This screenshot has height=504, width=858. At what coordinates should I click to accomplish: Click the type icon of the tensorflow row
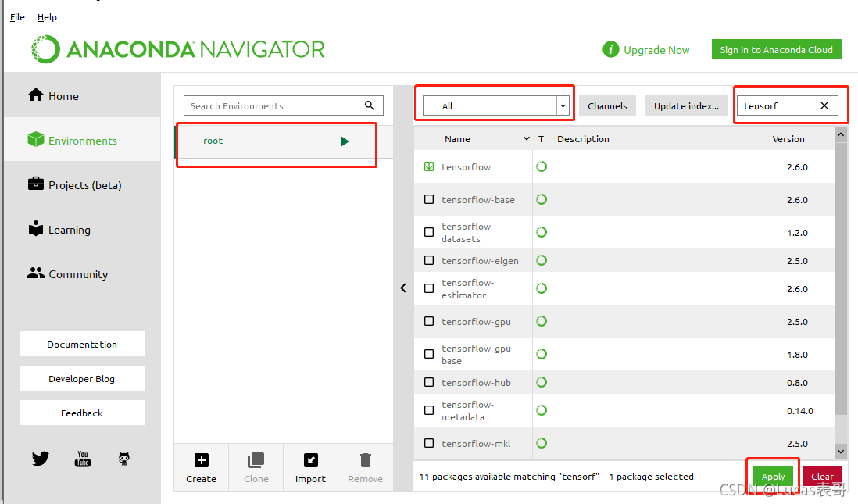click(542, 166)
